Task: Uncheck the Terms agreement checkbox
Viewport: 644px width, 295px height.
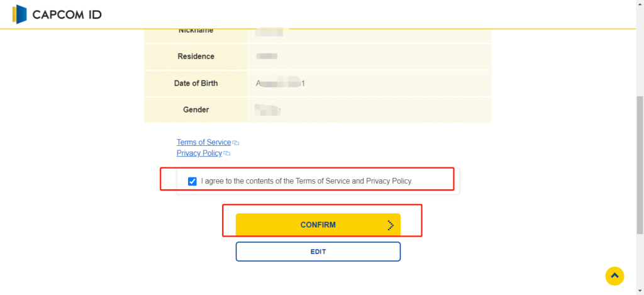Action: tap(192, 181)
